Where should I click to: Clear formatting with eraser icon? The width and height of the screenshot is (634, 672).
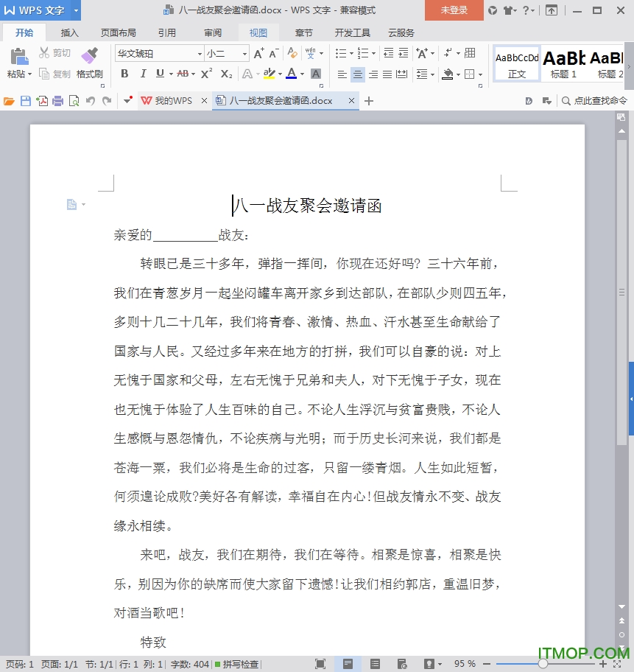292,53
